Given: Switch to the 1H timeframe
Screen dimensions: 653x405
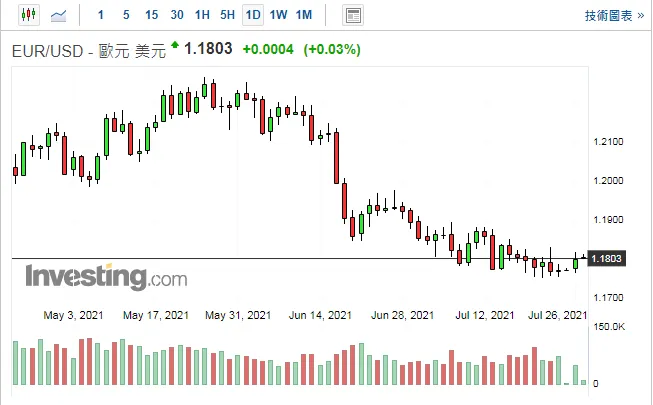Looking at the screenshot, I should click(x=202, y=15).
